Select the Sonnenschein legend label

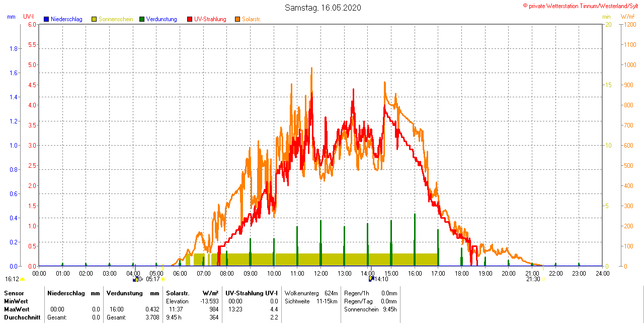(116, 19)
